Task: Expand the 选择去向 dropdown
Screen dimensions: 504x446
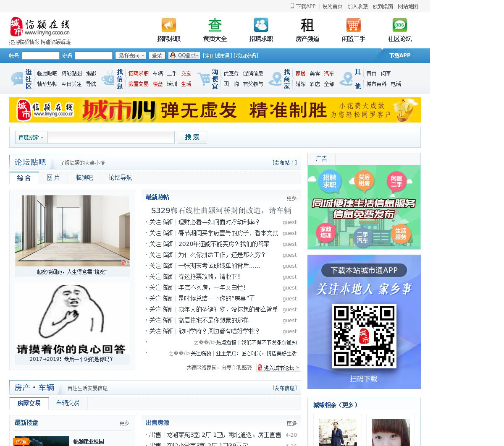Action: 131,55
